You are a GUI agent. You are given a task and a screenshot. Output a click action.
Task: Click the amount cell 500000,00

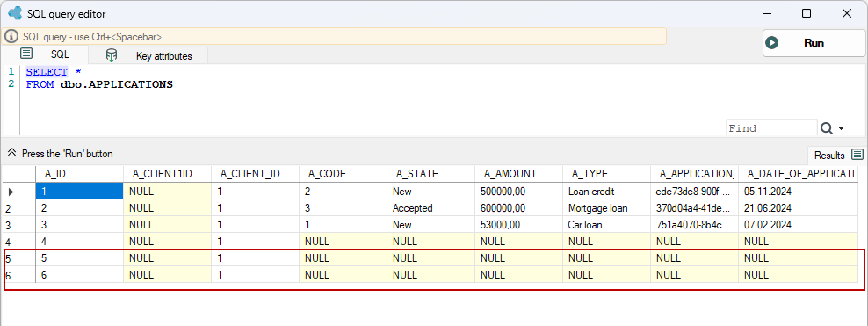[518, 192]
